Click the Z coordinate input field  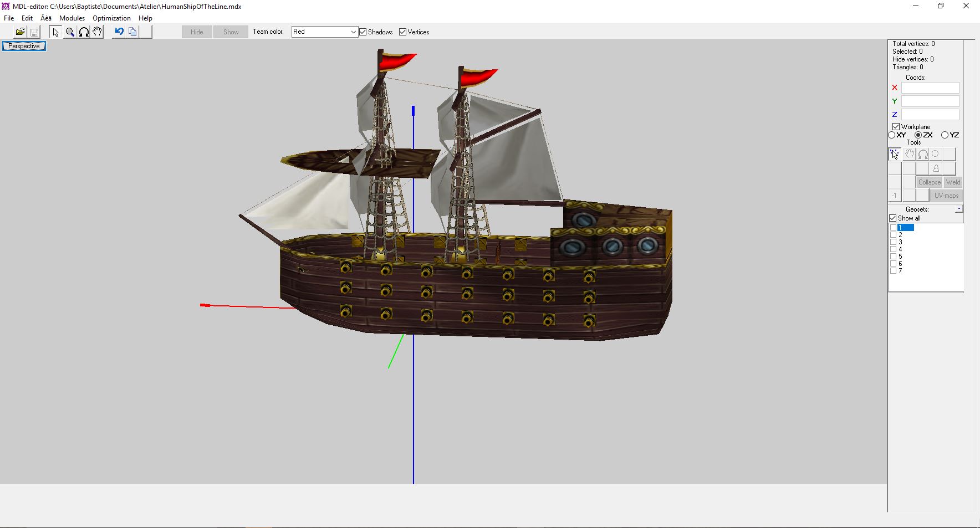pyautogui.click(x=930, y=114)
